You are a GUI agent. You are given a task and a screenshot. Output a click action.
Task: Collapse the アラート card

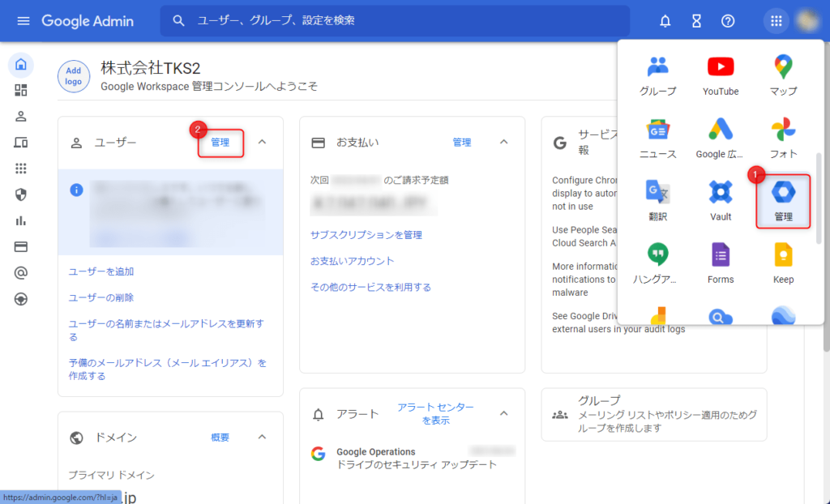point(504,413)
